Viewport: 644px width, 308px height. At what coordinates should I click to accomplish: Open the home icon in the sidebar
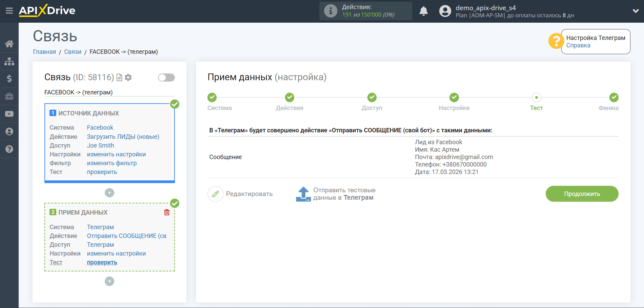click(9, 44)
